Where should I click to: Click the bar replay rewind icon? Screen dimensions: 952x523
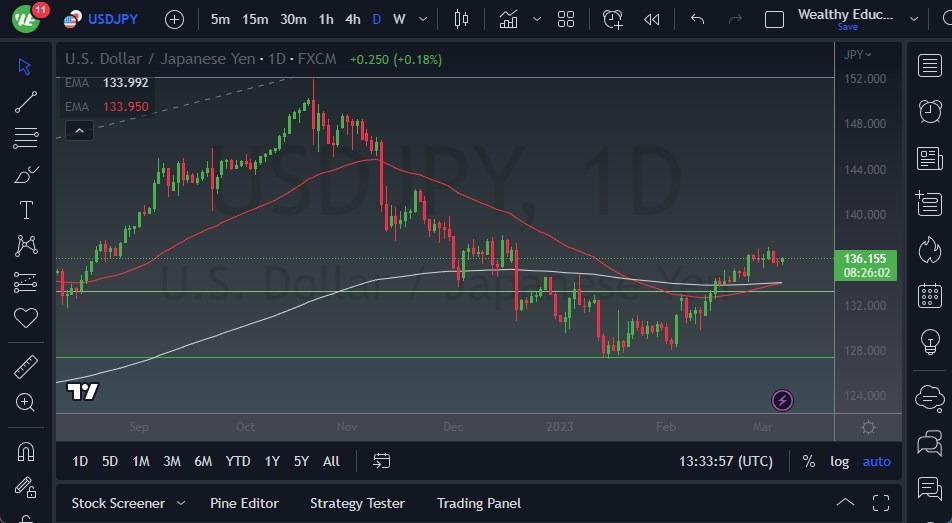[x=652, y=19]
